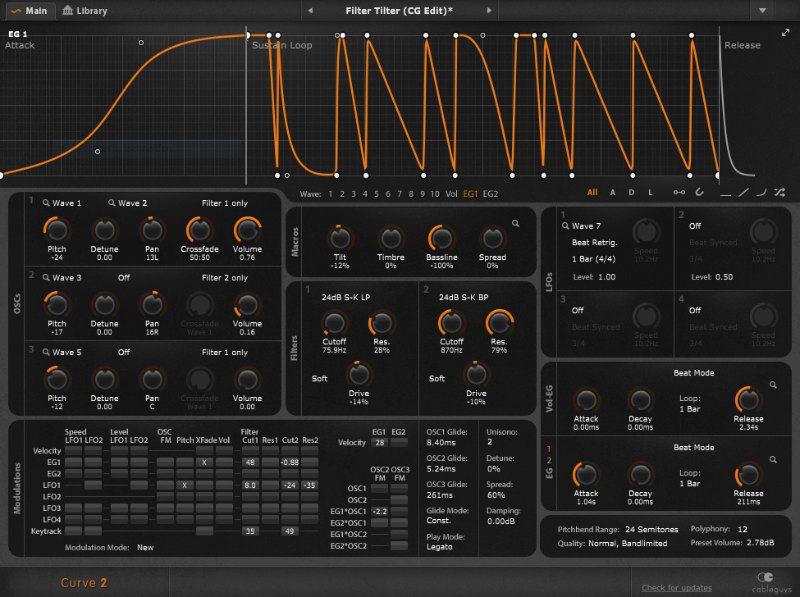Activate the randomize curve tool
The image size is (800, 597).
click(780, 192)
